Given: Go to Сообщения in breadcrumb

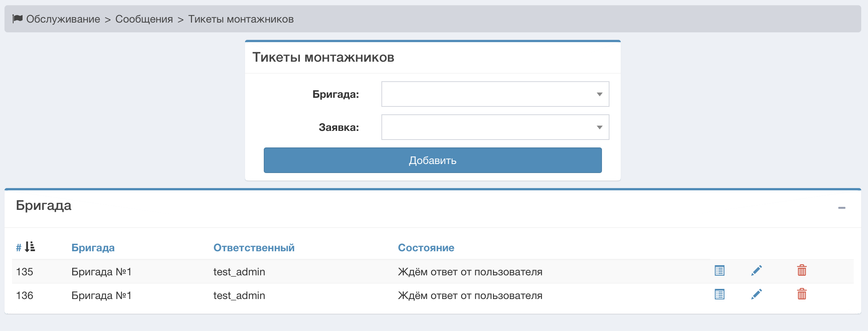Looking at the screenshot, I should (x=144, y=19).
